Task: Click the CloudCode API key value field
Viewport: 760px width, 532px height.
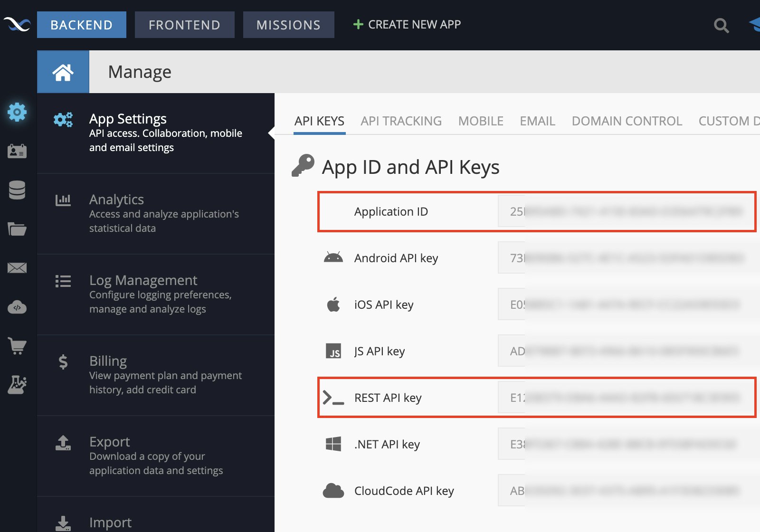Action: 629,490
